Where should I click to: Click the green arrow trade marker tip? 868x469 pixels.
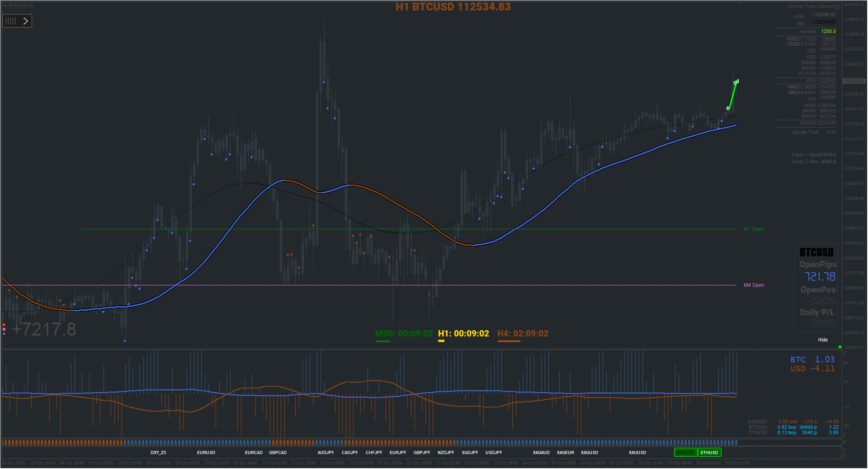click(x=736, y=81)
